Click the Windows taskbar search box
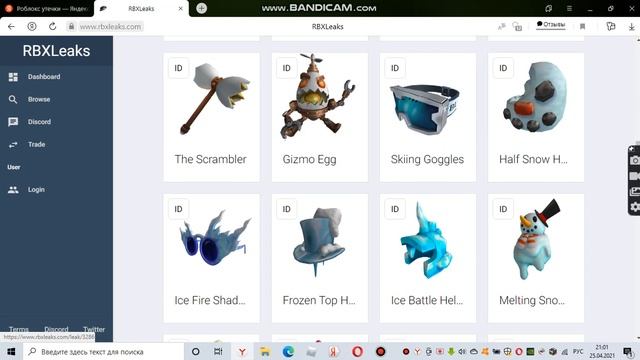The width and height of the screenshot is (640, 360). pyautogui.click(x=104, y=351)
